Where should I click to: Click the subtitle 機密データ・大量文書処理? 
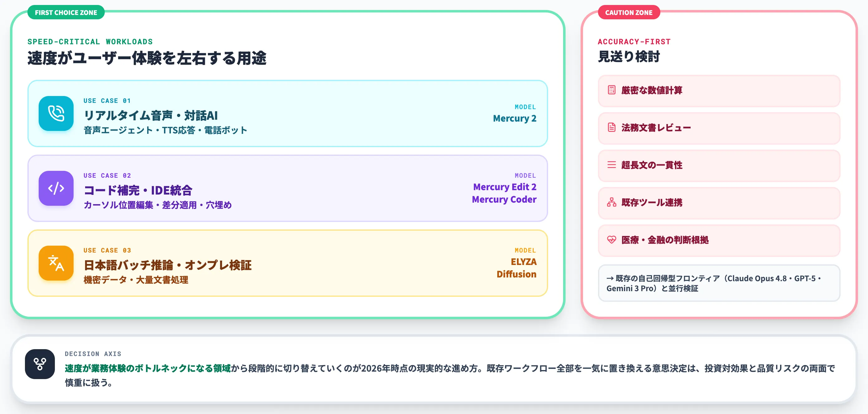(136, 280)
